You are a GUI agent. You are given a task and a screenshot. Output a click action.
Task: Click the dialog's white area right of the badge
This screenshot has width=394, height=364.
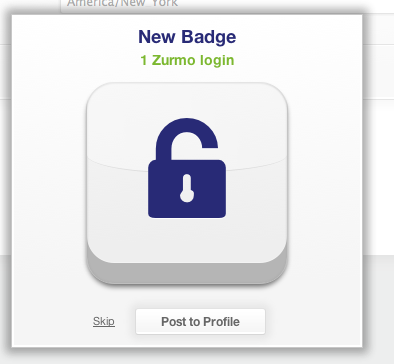click(325, 183)
